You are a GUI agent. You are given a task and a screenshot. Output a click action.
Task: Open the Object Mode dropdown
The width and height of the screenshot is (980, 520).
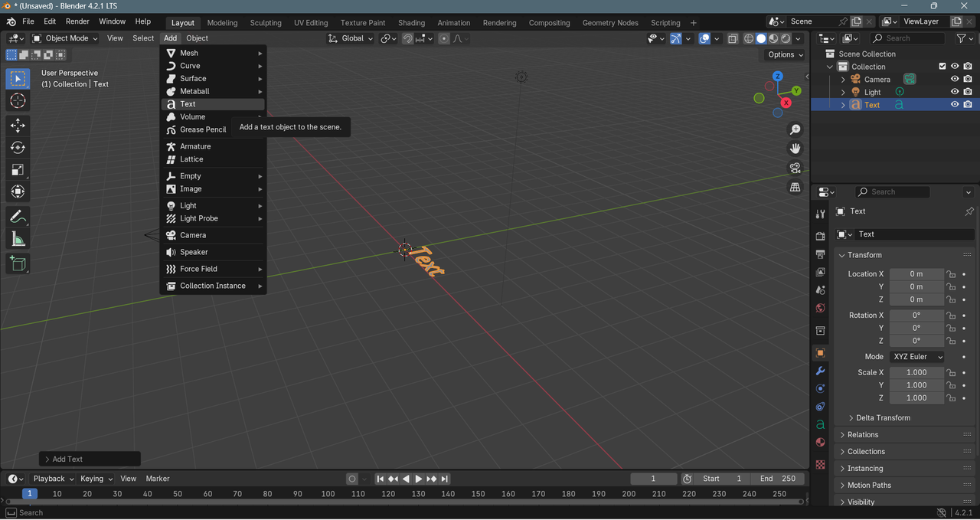(65, 38)
